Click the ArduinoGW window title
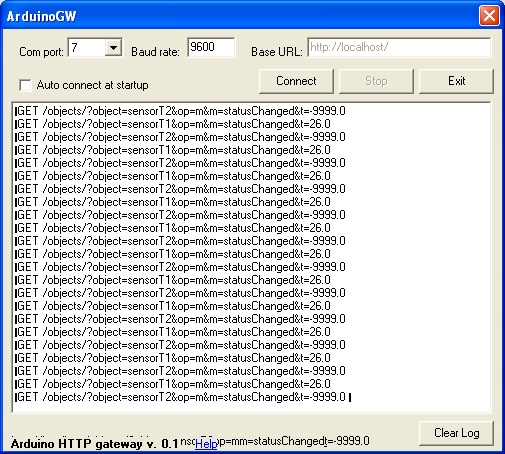This screenshot has width=505, height=454. pos(42,16)
